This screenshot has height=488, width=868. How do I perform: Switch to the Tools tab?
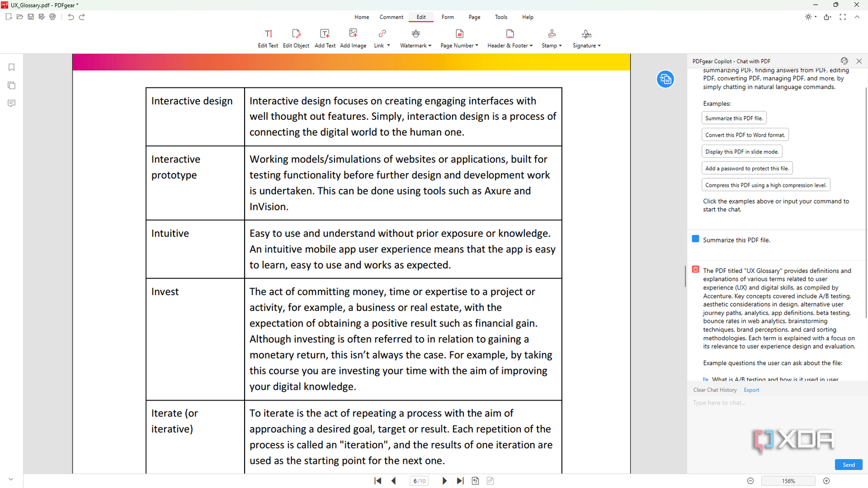click(501, 17)
